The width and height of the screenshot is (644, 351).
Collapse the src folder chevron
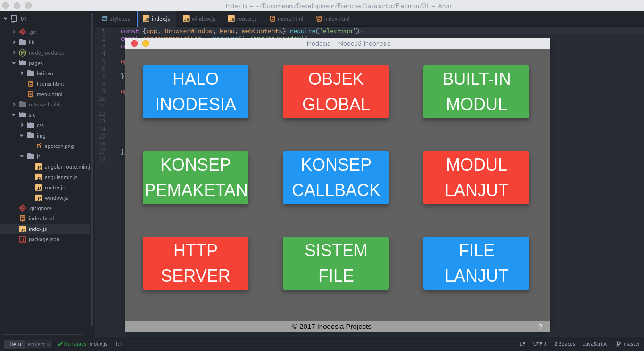click(14, 115)
